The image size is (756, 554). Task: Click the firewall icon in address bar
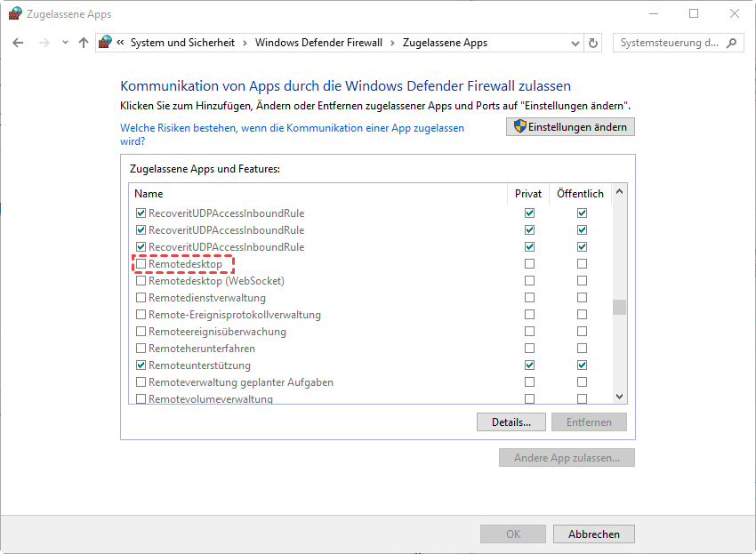tap(105, 43)
